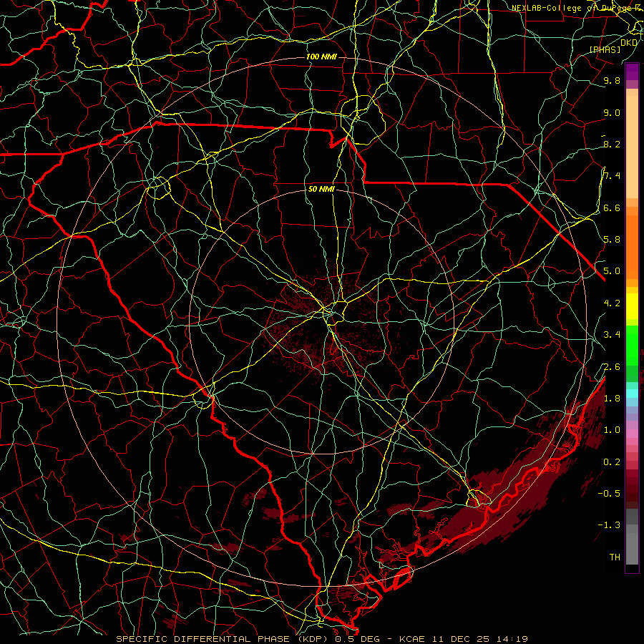
Task: Click the 4.2 value on color scale
Action: tap(612, 303)
